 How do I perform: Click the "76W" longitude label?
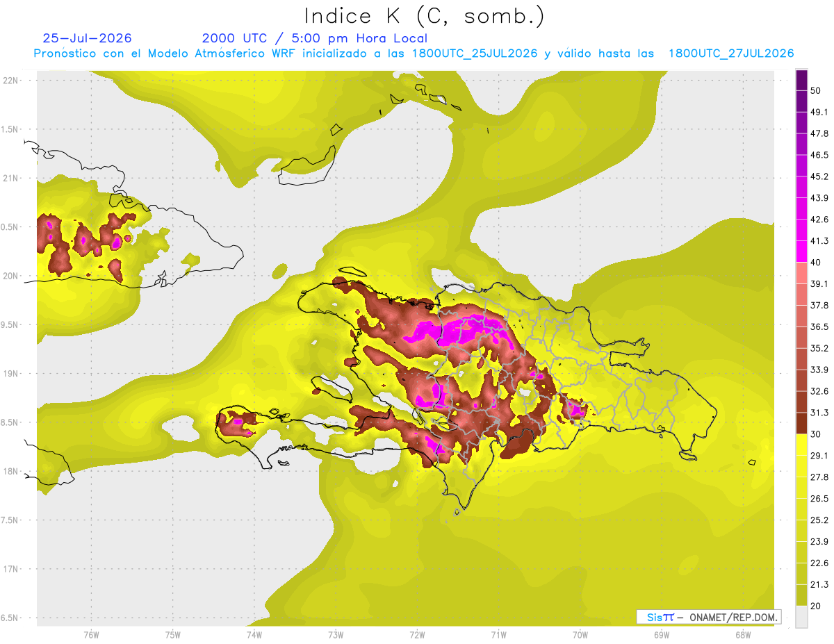click(x=91, y=634)
